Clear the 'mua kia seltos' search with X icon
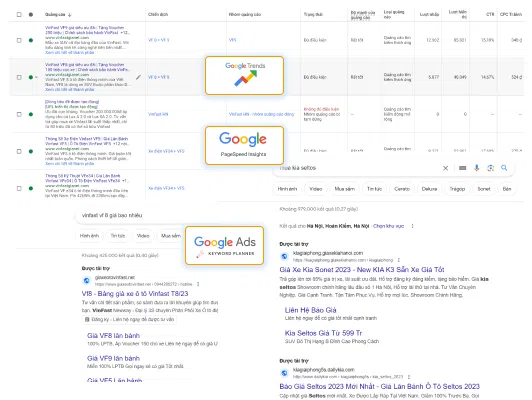The height and width of the screenshot is (400, 532). click(x=445, y=168)
